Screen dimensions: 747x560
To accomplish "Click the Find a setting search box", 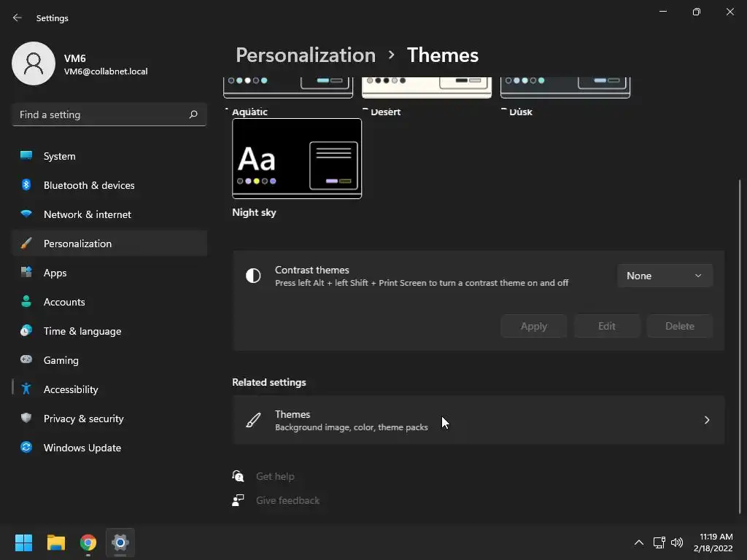I will (102, 114).
